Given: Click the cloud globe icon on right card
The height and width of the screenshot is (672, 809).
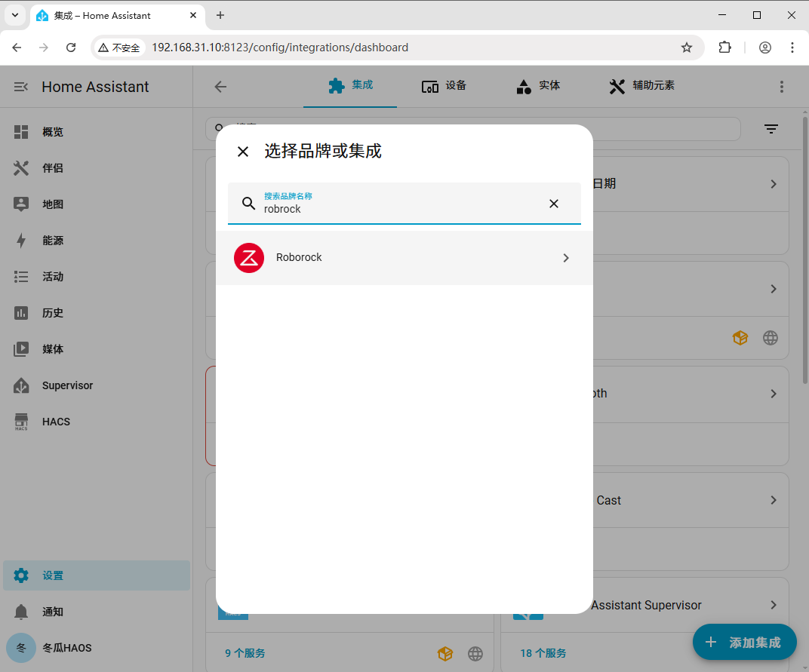Looking at the screenshot, I should click(771, 338).
